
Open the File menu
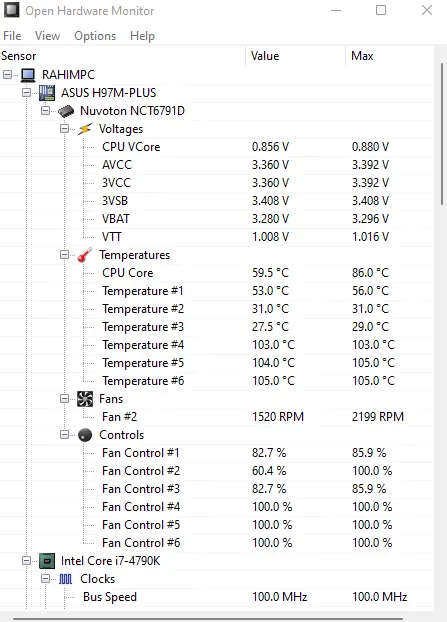pyautogui.click(x=12, y=36)
